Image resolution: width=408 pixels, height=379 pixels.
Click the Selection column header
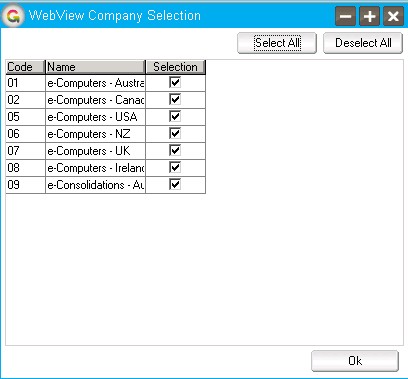coord(176,67)
